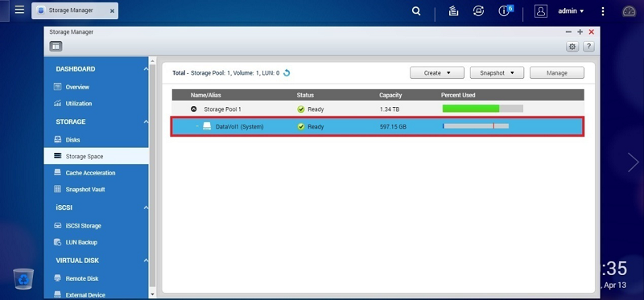The image size is (644, 300).
Task: Toggle the sidebar panel view icon
Action: 56,47
